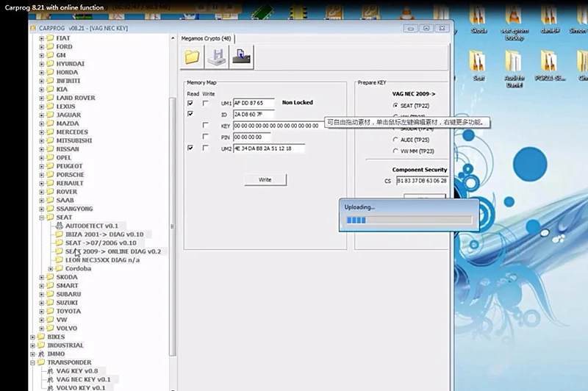Expand the RENAULT tree node
The height and width of the screenshot is (391, 588).
pyautogui.click(x=42, y=184)
